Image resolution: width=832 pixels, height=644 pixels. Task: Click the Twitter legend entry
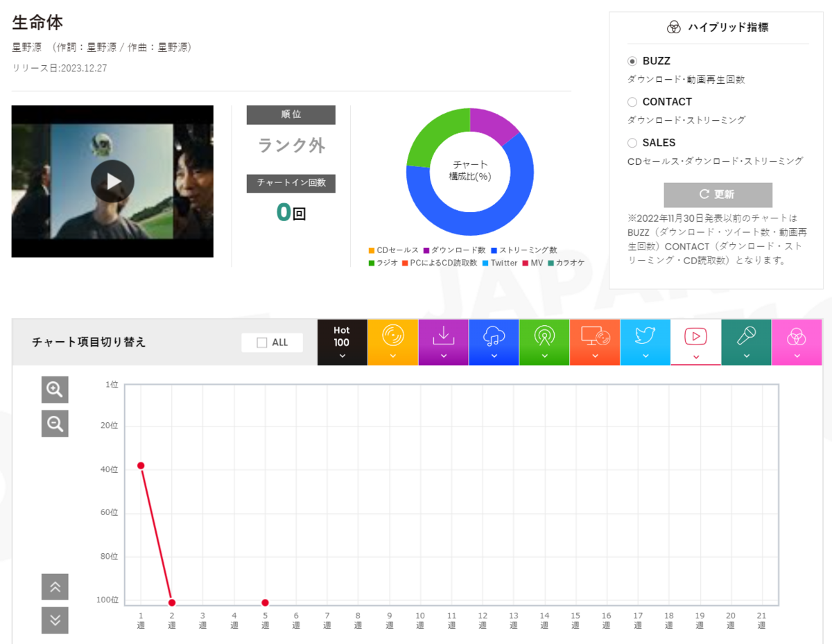click(500, 263)
